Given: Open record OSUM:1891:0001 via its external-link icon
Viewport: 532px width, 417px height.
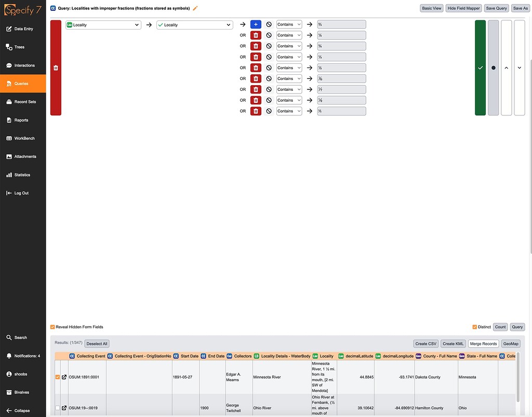Looking at the screenshot, I should click(x=64, y=377).
